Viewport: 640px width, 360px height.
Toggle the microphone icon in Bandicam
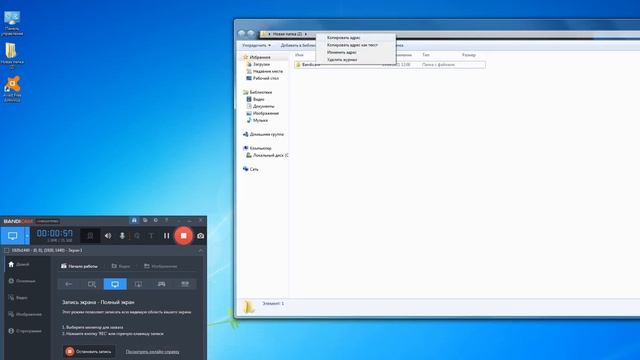point(122,236)
